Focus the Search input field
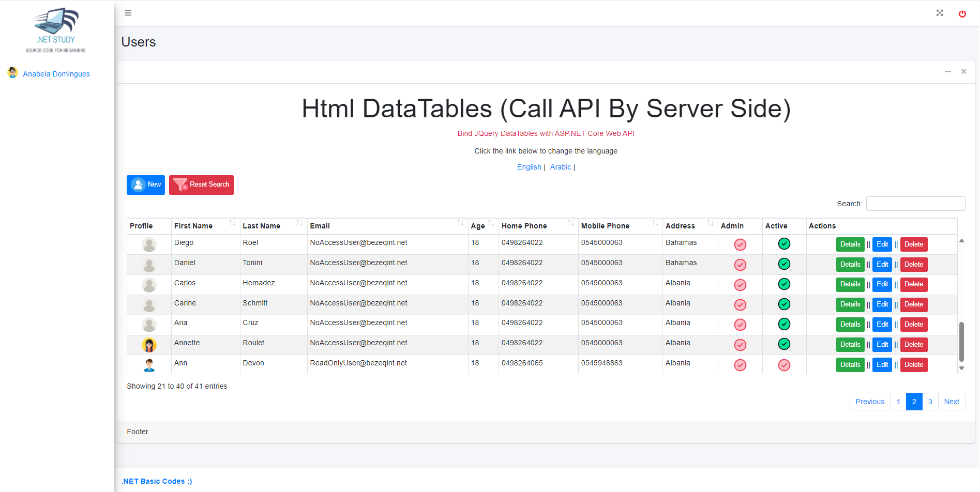 (915, 204)
